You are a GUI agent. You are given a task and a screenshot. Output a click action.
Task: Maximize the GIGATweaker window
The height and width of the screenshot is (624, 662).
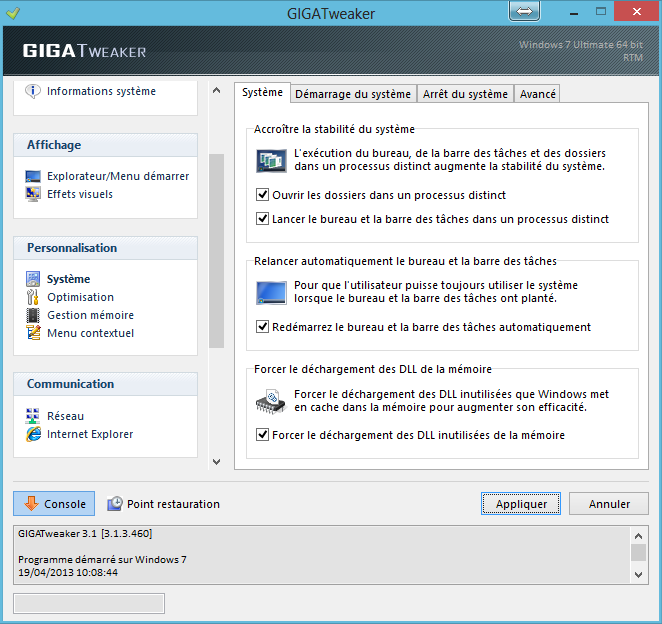(601, 12)
